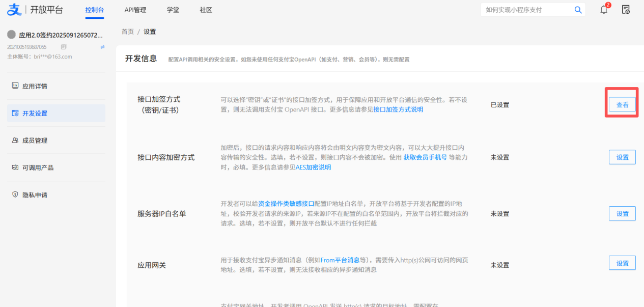This screenshot has height=307, width=644.
Task: Click the gray app avatar circle
Action: click(12, 35)
